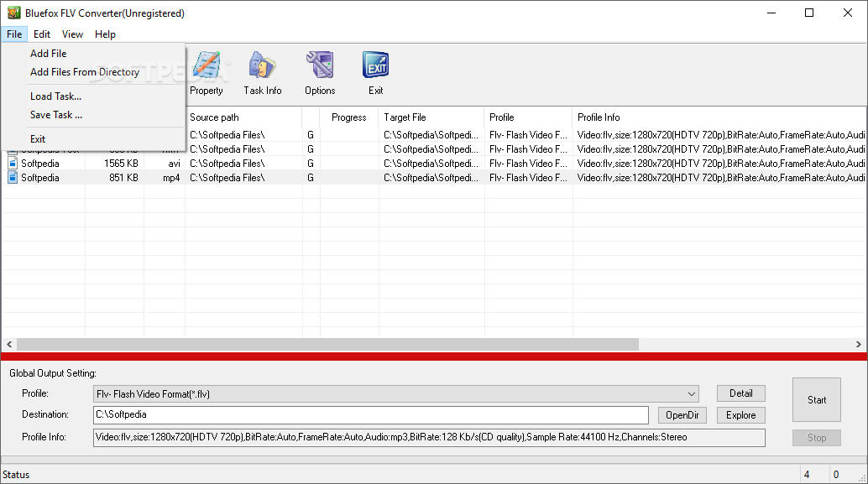Viewport: 868px width, 484px height.
Task: Click the first row's profile info cell
Action: tap(719, 135)
